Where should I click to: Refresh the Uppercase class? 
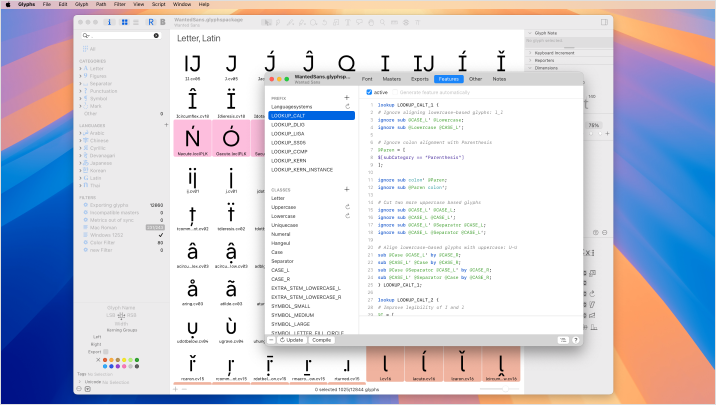(x=347, y=207)
